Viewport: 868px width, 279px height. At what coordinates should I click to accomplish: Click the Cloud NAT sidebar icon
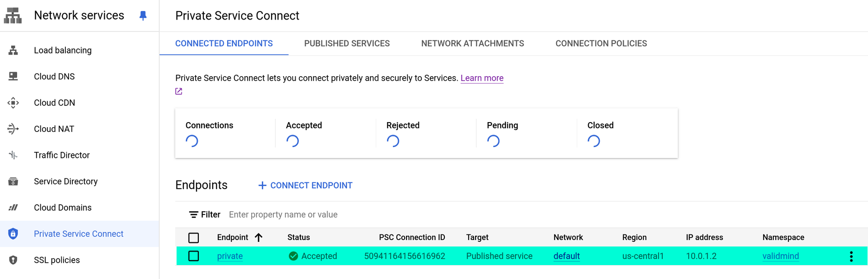coord(13,129)
